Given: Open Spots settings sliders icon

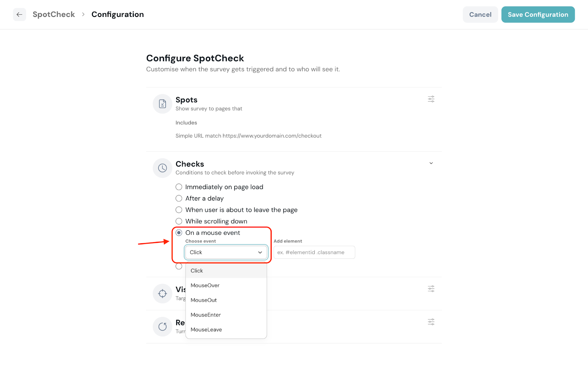Looking at the screenshot, I should (x=431, y=99).
